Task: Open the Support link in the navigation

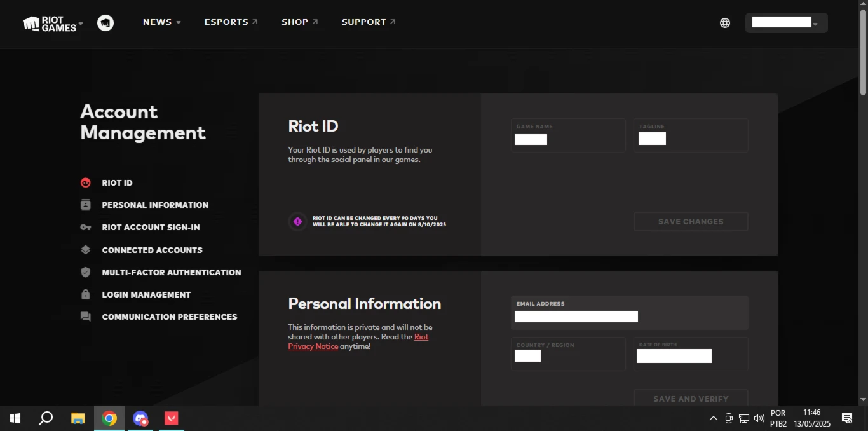Action: pyautogui.click(x=369, y=22)
